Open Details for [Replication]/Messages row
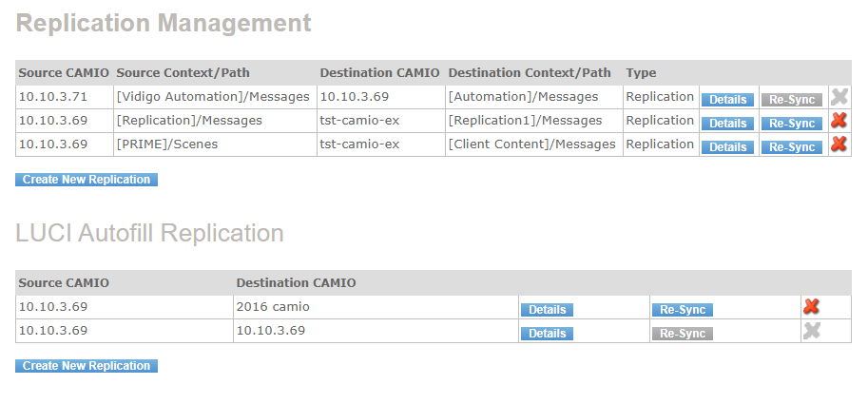Screen dimensions: 868x404 727,124
